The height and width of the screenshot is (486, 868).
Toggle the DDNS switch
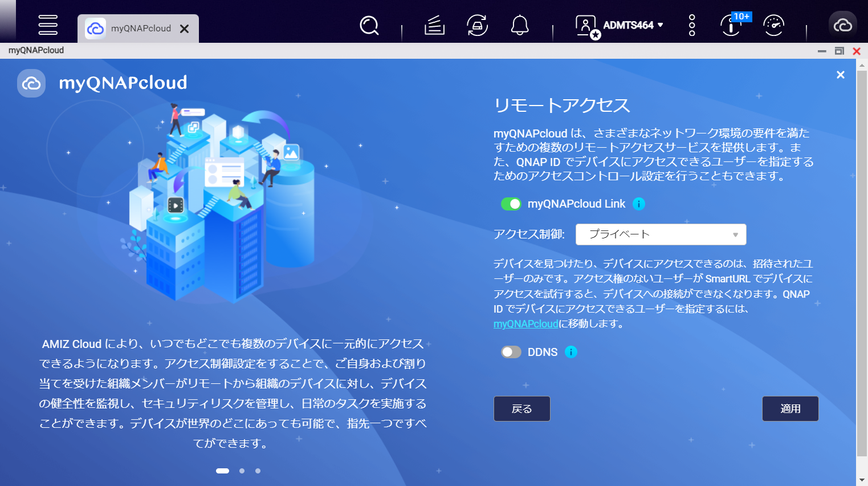(x=511, y=352)
